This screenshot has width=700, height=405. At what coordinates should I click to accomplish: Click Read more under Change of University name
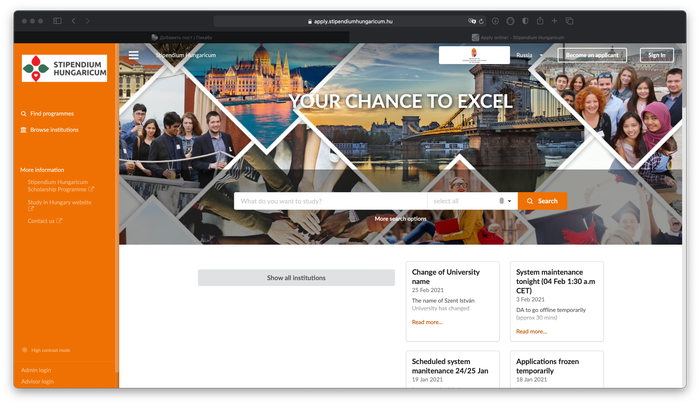pyautogui.click(x=427, y=322)
